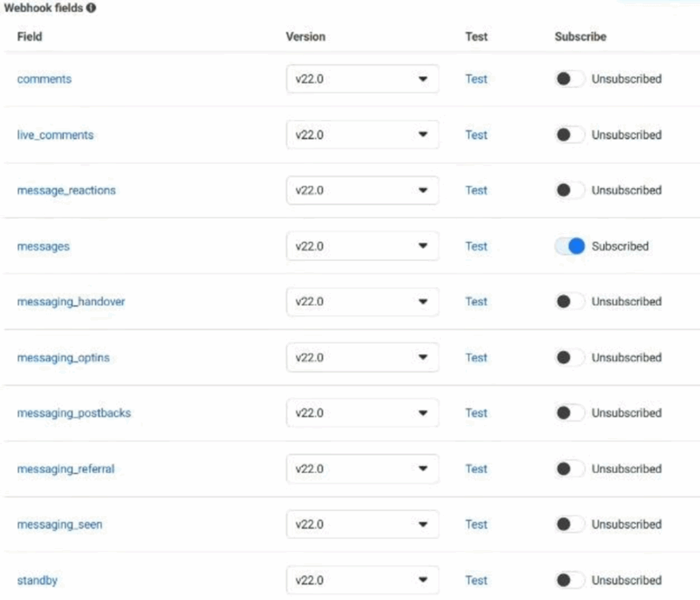Screen dimensions: 700x600
Task: Open the standby field link
Action: [37, 581]
